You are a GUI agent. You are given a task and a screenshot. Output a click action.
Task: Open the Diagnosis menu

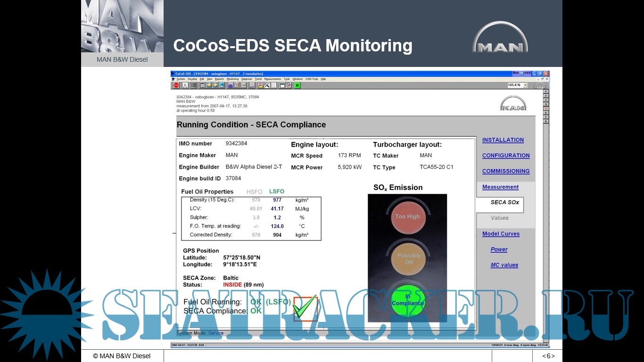tap(247, 79)
